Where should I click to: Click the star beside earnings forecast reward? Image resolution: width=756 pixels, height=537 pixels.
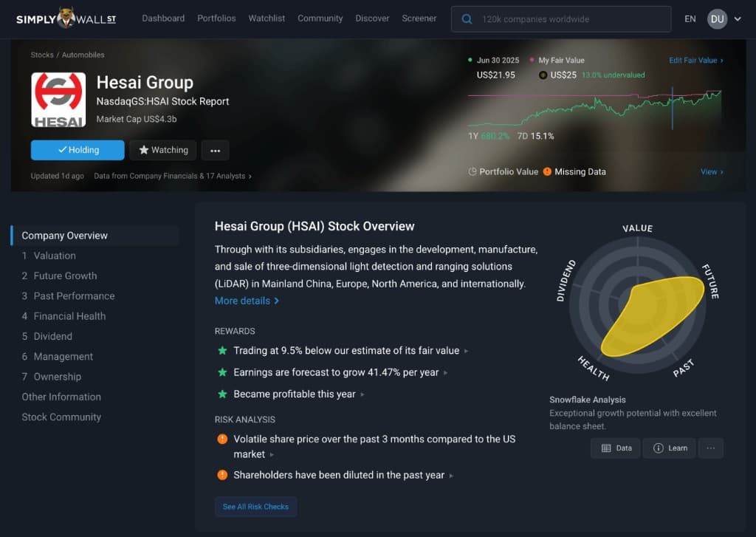click(222, 372)
